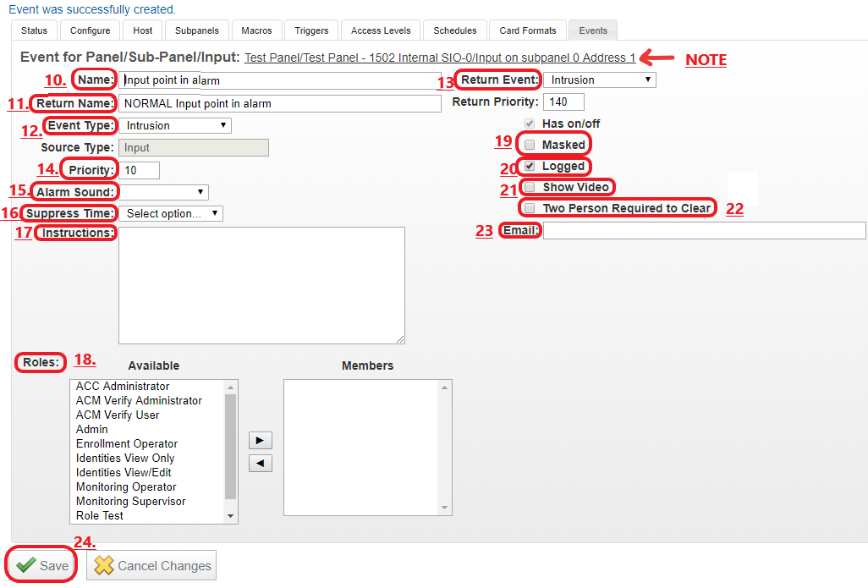Click the left arrow to remove role member
The width and height of the screenshot is (868, 588).
coord(260,464)
